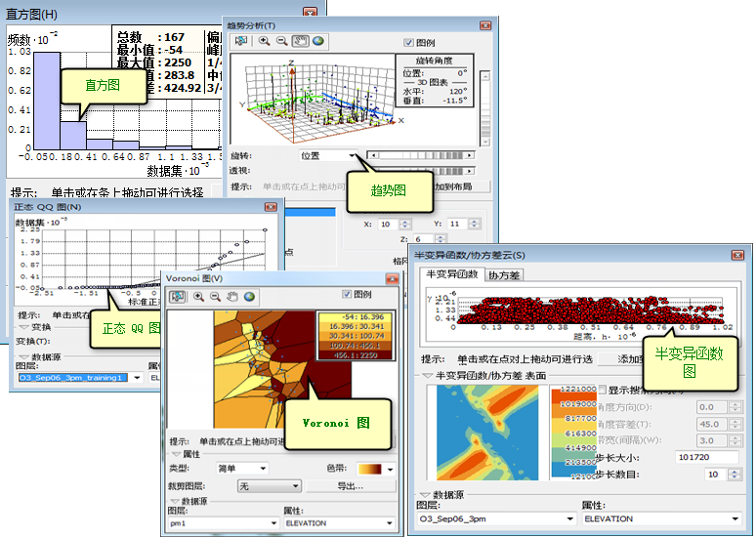Collapse 数据源 section in Voronoi window

tap(175, 501)
